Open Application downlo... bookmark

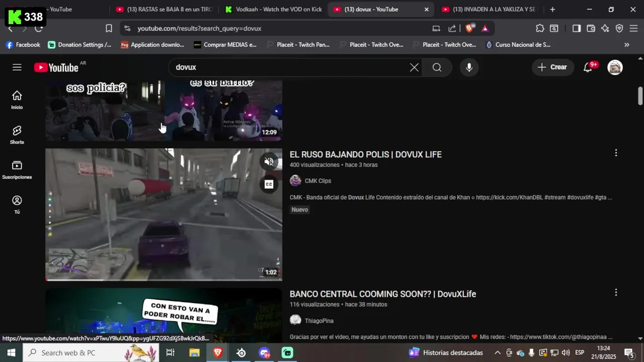click(x=152, y=45)
